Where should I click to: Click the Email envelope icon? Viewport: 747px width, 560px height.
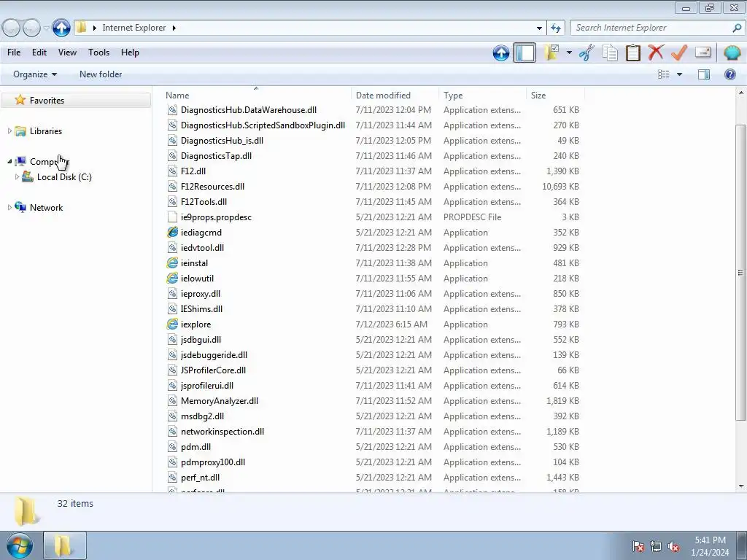[x=703, y=52]
